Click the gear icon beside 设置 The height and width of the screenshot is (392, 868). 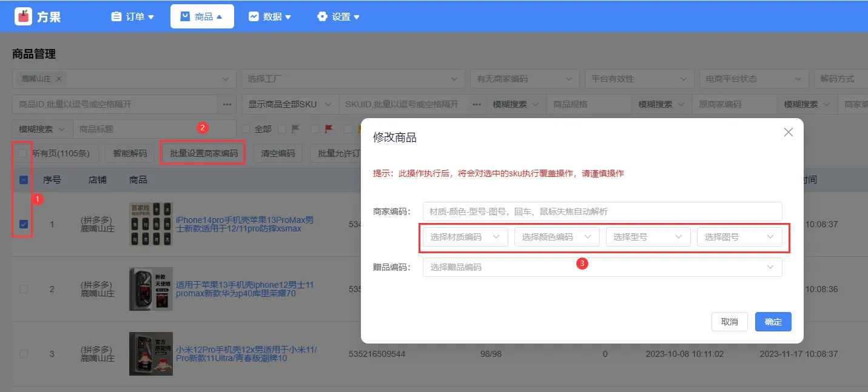tap(322, 17)
